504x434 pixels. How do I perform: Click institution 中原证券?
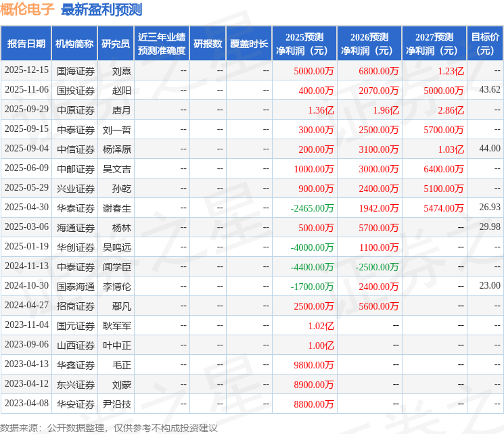(76, 110)
